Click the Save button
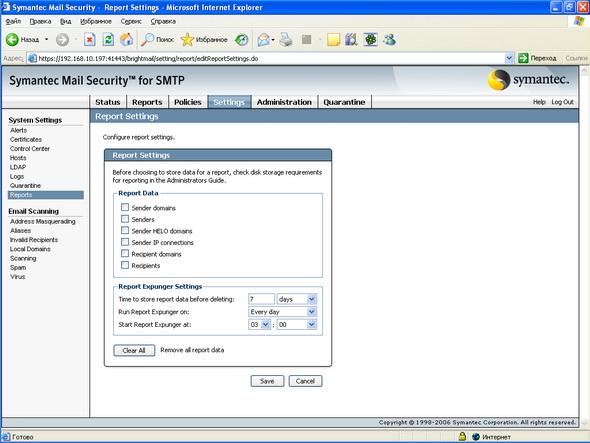Viewport: 590px width, 443px height. click(267, 381)
